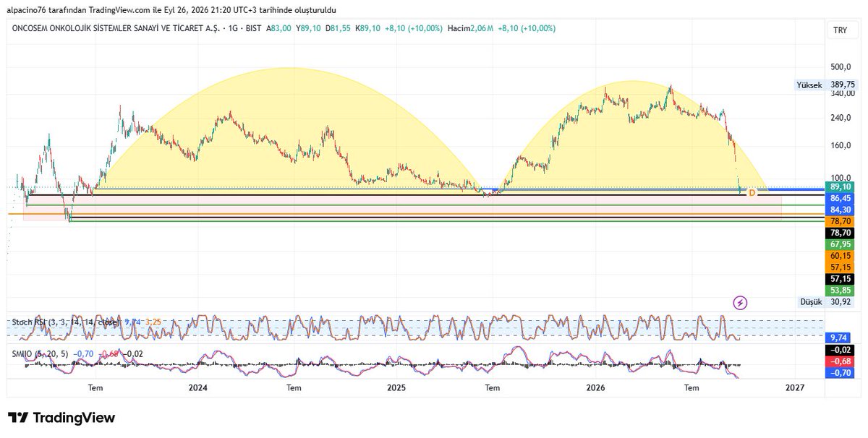Click the orange 60,15 price label
This screenshot has width=868, height=438.
pos(839,256)
